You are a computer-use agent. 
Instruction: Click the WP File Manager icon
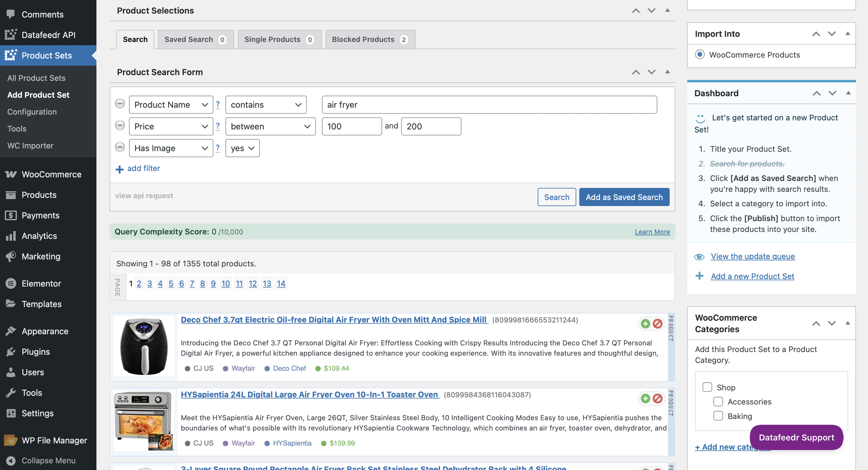pyautogui.click(x=11, y=440)
